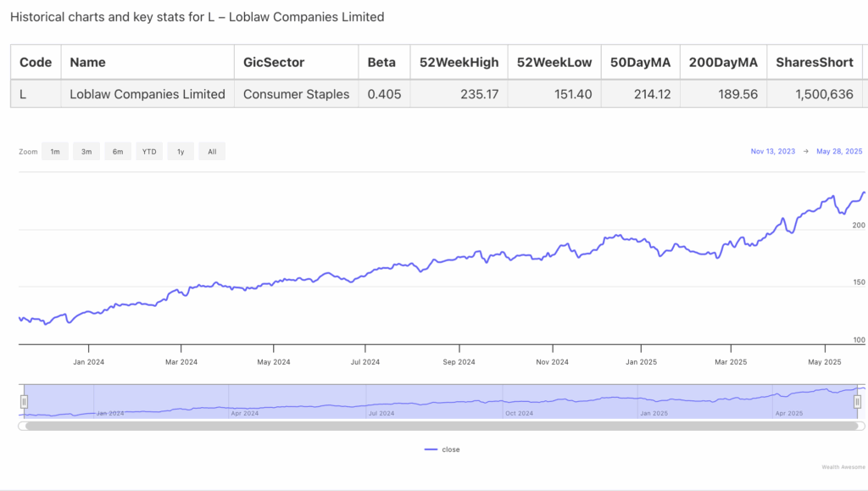
Task: Click the Nov 13, 2023 start date
Action: click(773, 151)
